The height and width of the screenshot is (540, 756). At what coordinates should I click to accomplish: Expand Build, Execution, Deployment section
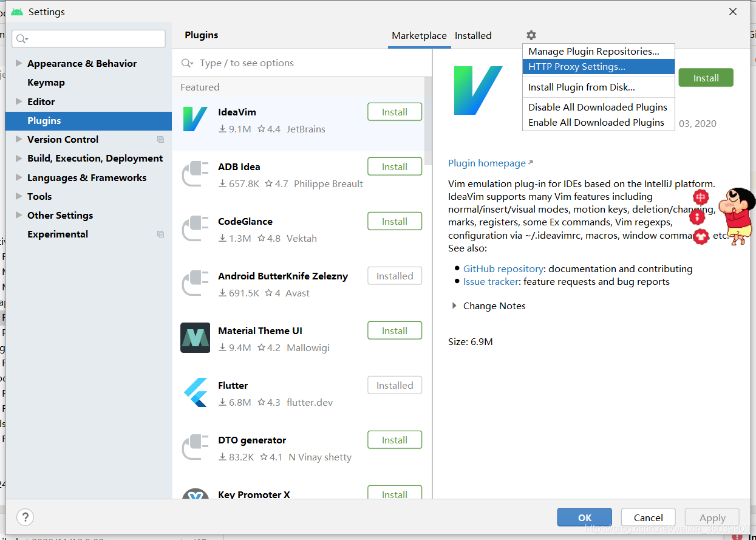pos(19,158)
